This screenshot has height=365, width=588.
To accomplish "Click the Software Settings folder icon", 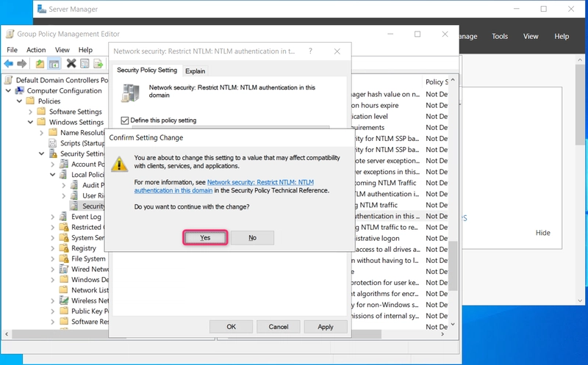I will pos(42,112).
